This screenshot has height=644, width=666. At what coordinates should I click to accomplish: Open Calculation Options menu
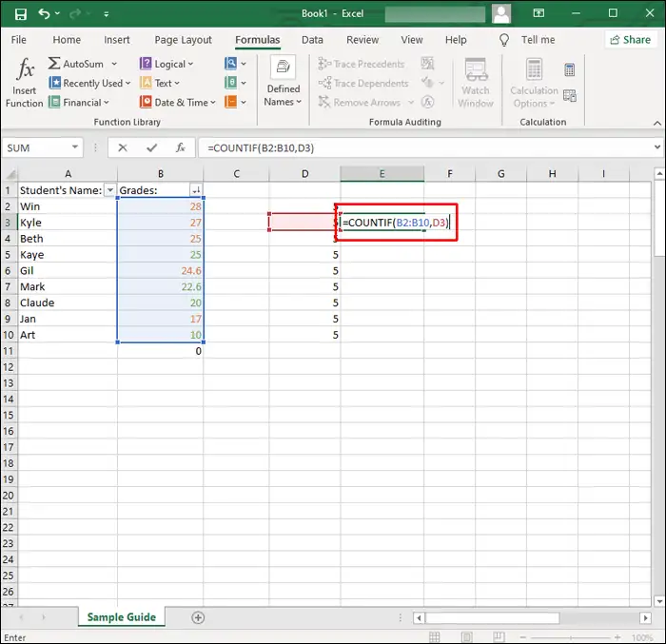click(x=534, y=84)
